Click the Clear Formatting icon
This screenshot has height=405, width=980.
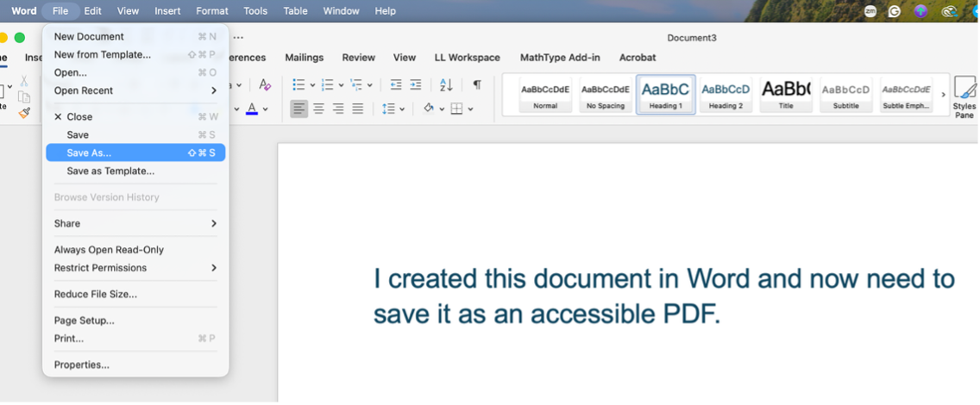(x=265, y=84)
